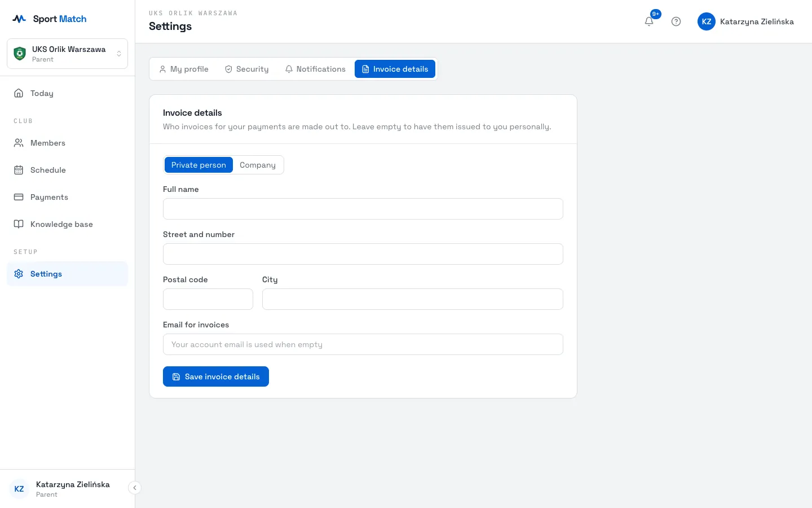Select the Company option
The width and height of the screenshot is (812, 508).
pos(258,165)
